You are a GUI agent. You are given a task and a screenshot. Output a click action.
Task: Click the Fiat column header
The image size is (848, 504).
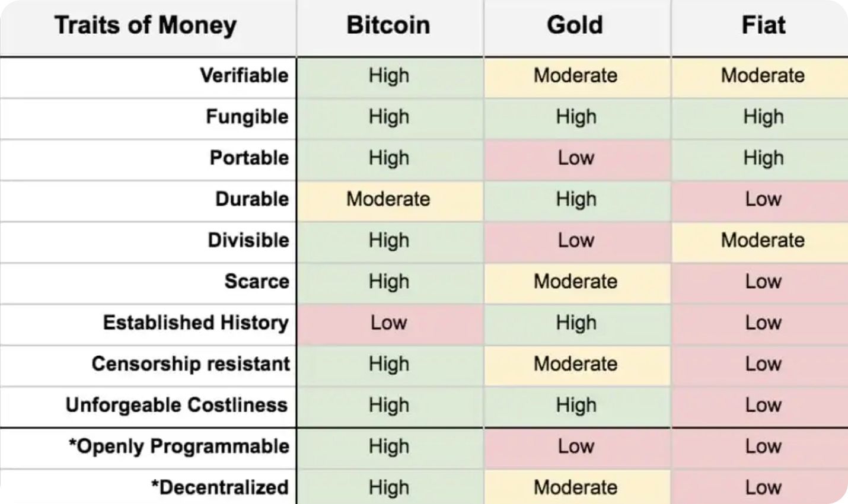click(763, 25)
